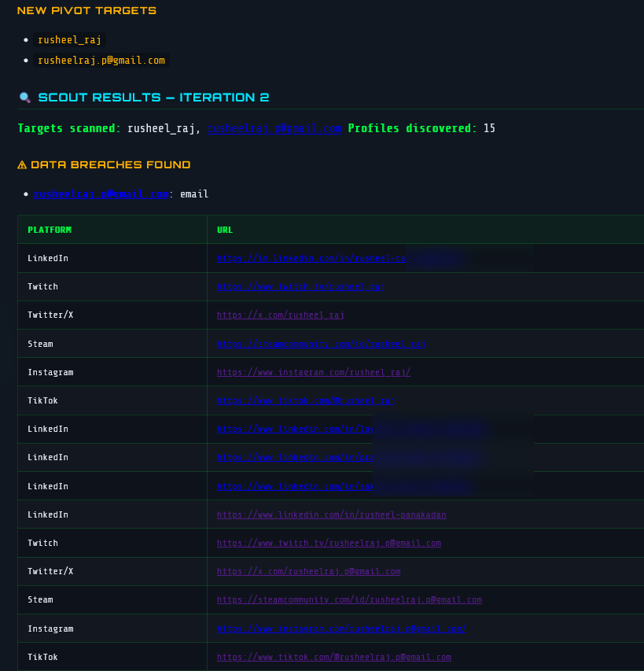This screenshot has height=671, width=644.
Task: Click the warning triangle icon on Data Breaches heading
Action: (x=22, y=164)
